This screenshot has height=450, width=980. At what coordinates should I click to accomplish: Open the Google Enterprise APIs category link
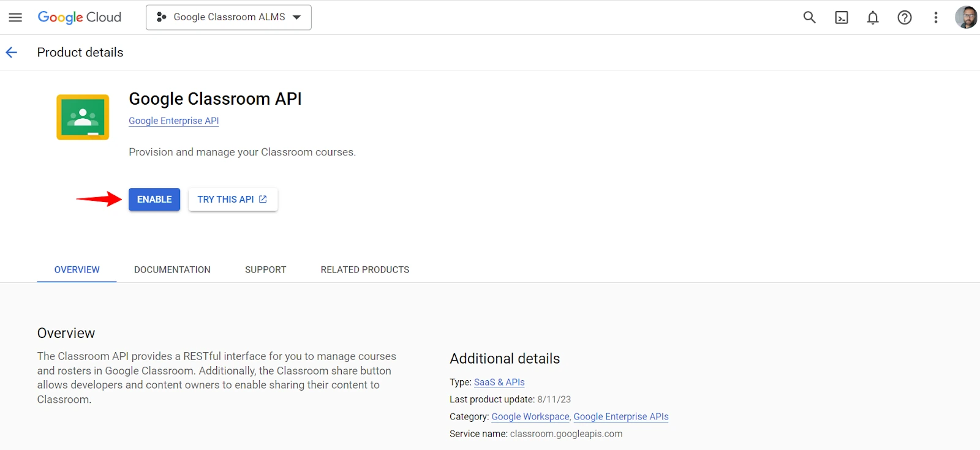[x=621, y=416]
